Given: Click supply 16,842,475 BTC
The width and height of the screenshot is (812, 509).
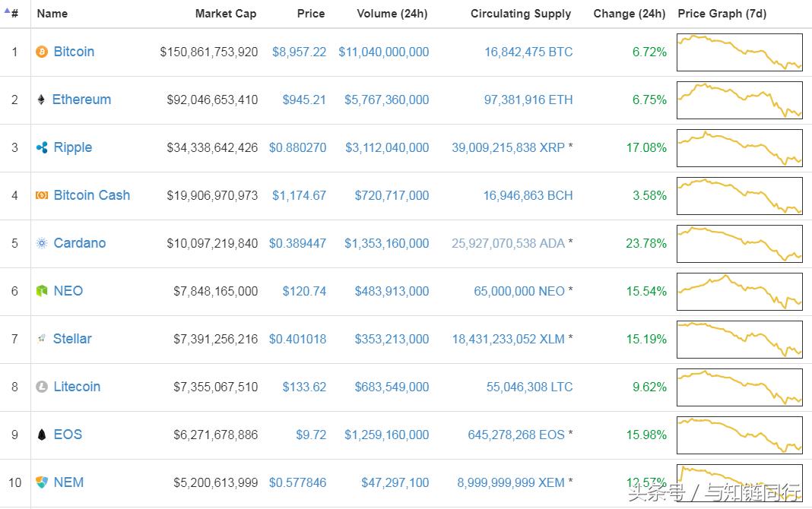Looking at the screenshot, I should [528, 52].
